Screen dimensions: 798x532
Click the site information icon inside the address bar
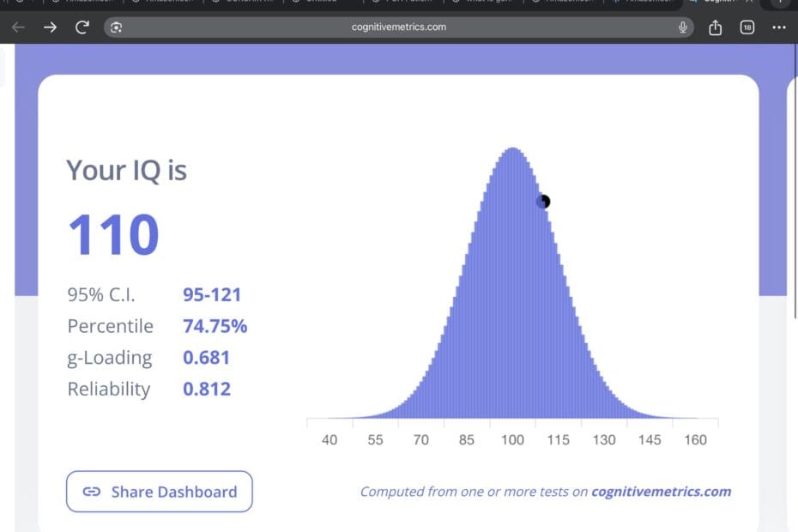[x=114, y=27]
